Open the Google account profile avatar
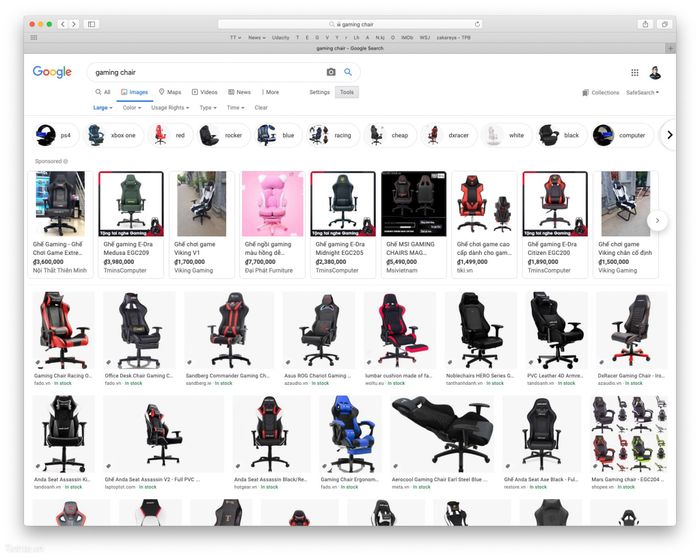 click(x=655, y=72)
